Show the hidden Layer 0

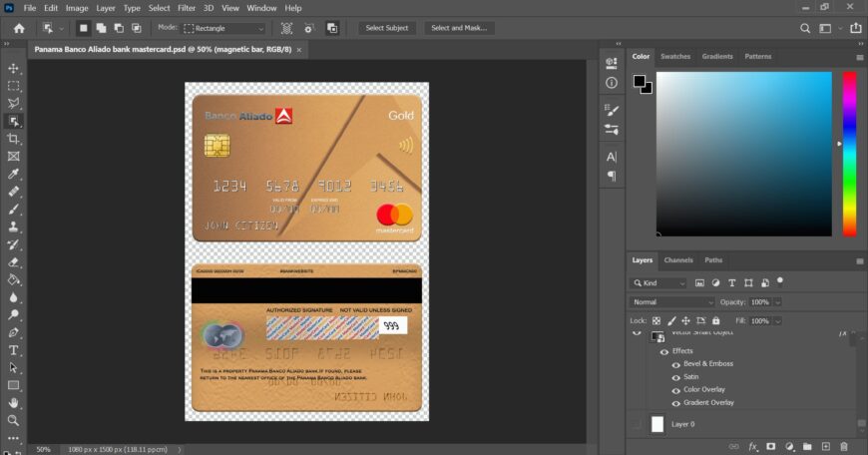pyautogui.click(x=637, y=424)
